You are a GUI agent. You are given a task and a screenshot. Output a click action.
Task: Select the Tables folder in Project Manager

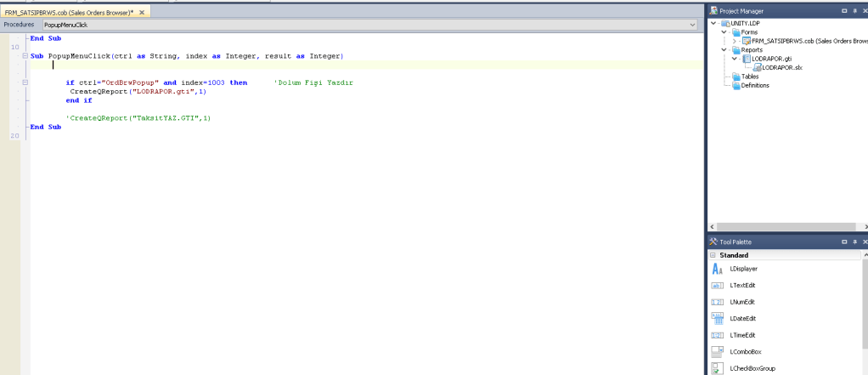[750, 77]
